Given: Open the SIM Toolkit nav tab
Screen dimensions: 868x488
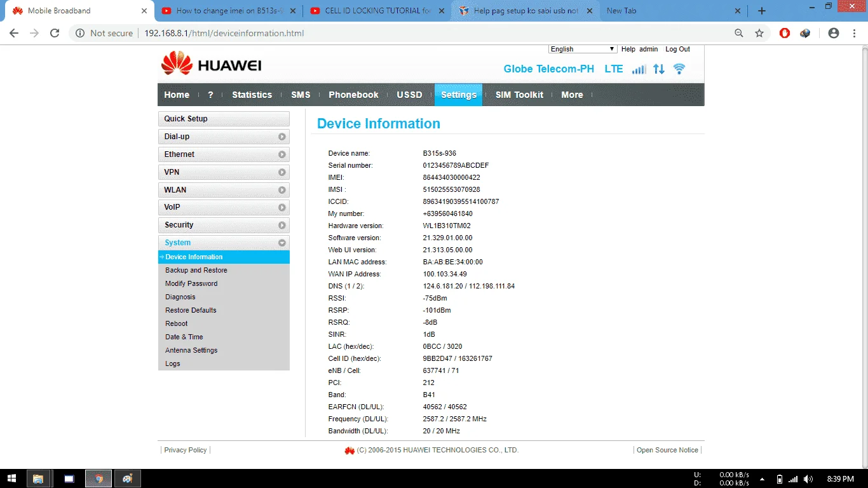Looking at the screenshot, I should point(519,95).
